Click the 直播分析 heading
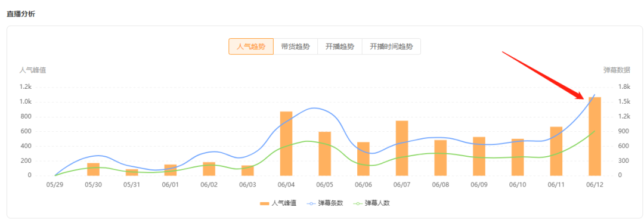The image size is (644, 220). coord(21,14)
